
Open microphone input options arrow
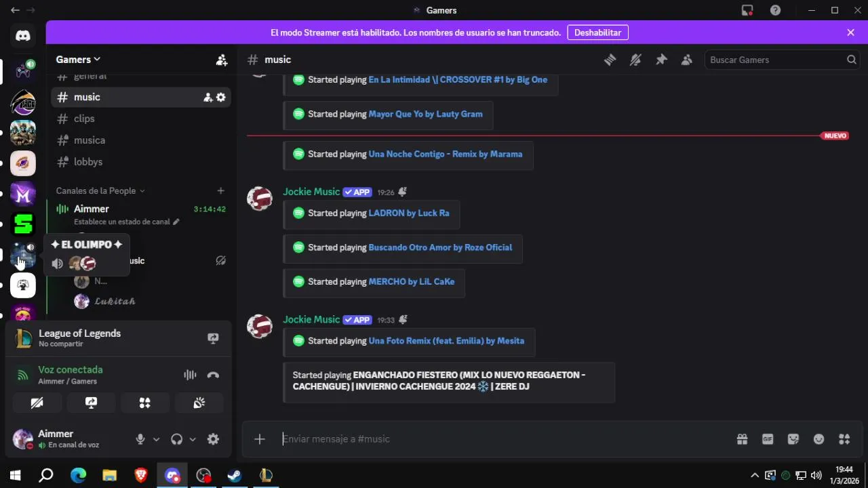click(x=156, y=439)
